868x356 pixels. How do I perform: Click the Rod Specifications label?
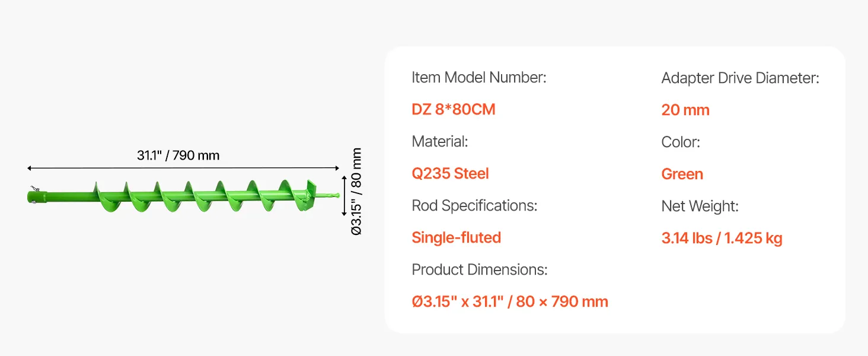click(474, 206)
